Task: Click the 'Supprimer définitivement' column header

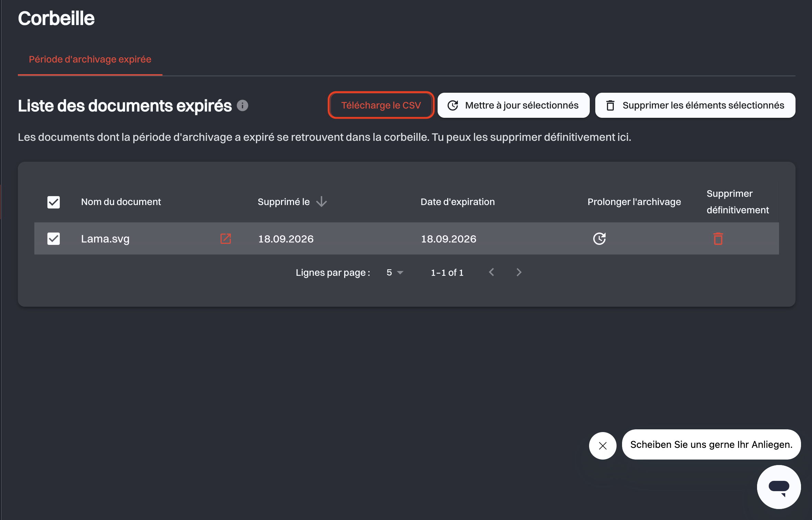Action: click(x=738, y=202)
